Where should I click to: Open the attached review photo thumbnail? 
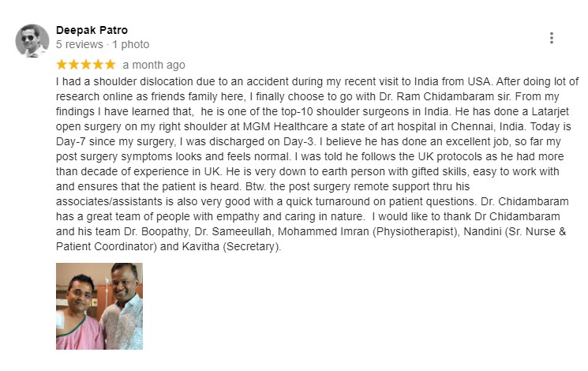click(99, 306)
